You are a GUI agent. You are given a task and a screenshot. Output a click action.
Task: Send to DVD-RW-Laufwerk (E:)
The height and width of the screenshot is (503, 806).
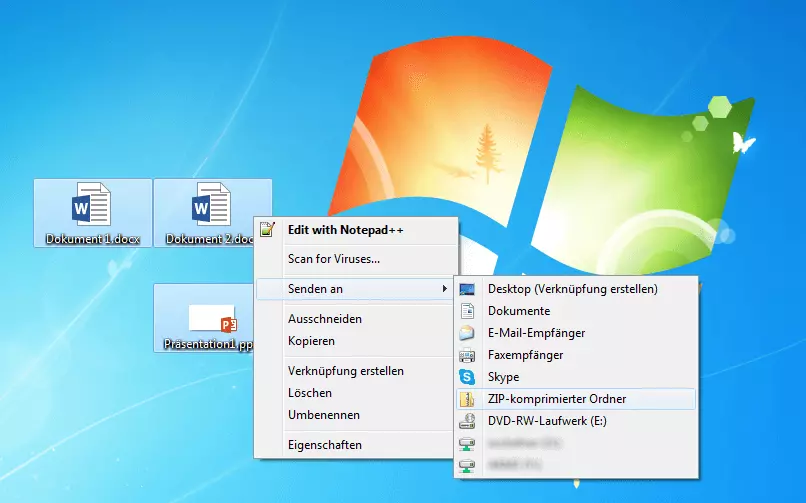(576, 421)
